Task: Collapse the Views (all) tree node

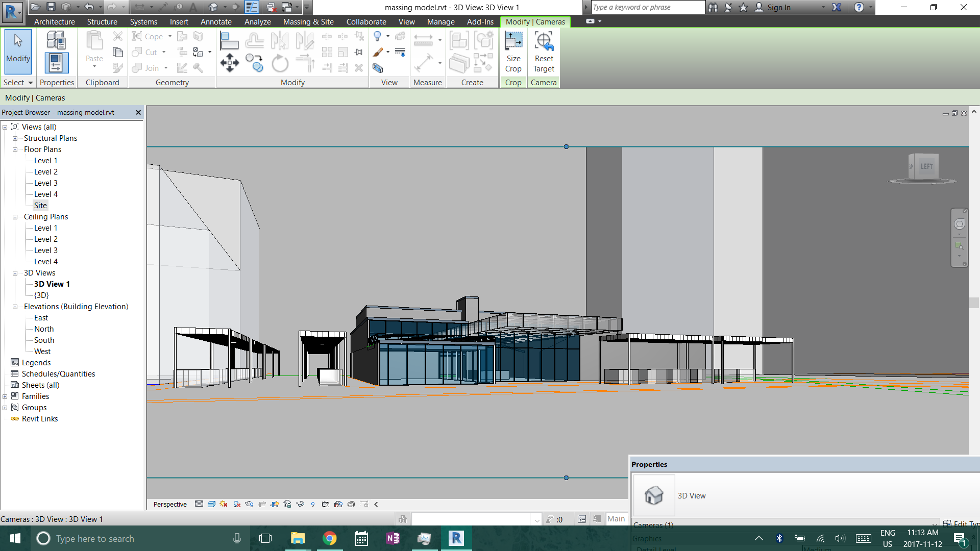Action: point(5,127)
